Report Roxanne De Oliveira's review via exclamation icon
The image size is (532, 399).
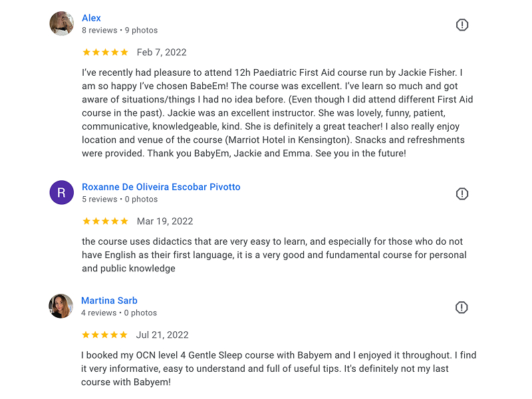coord(462,194)
